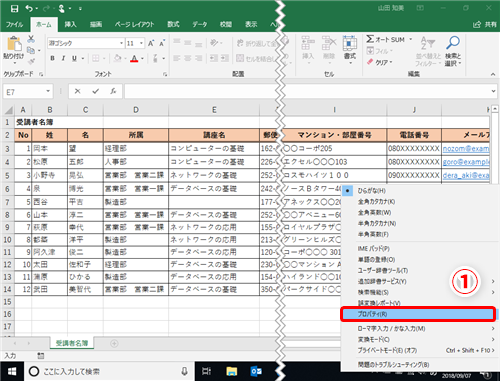Viewport: 500px width, 381px height.
Task: Open the font size dropdown showing 11
Action: [x=141, y=43]
